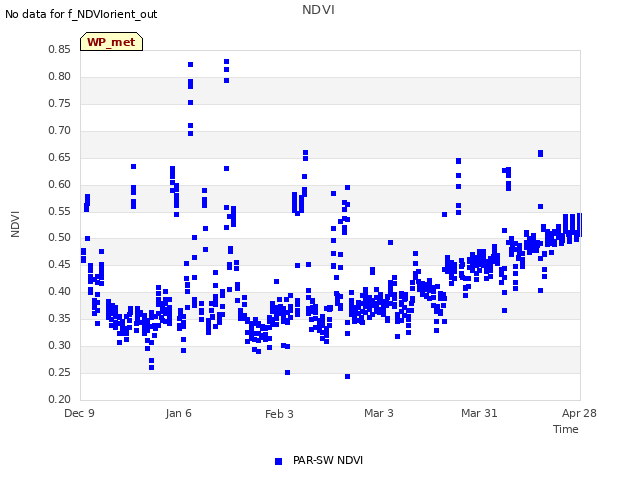Click the 0.65 y-axis tick label
This screenshot has height=480, width=640.
click(59, 157)
